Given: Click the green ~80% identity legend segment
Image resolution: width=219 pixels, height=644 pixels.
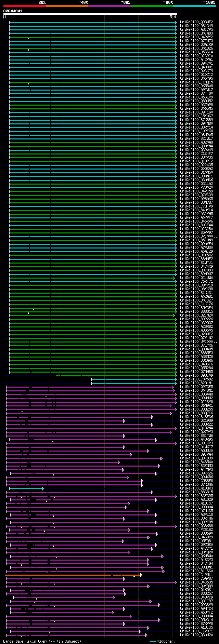Looking at the screenshot, I should coord(152,6).
